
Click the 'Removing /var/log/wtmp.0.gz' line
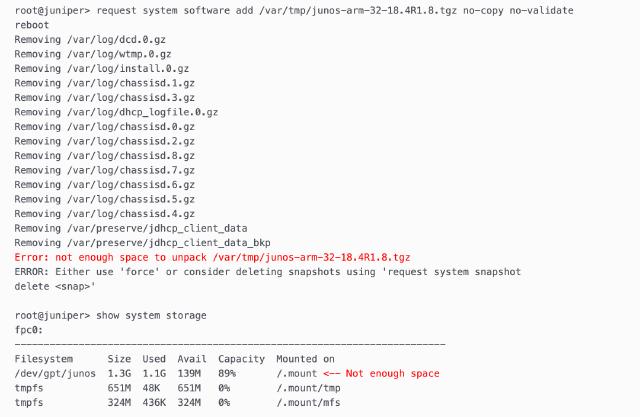[93, 54]
